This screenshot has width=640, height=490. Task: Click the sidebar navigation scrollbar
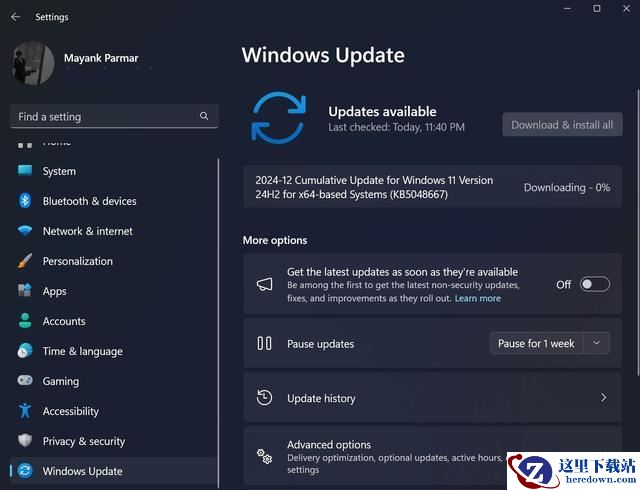point(219,323)
